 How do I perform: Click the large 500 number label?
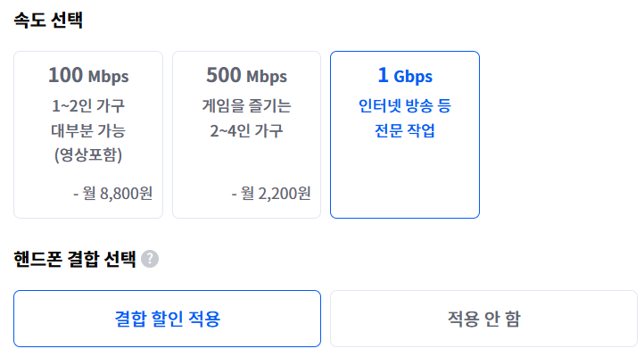click(x=223, y=75)
